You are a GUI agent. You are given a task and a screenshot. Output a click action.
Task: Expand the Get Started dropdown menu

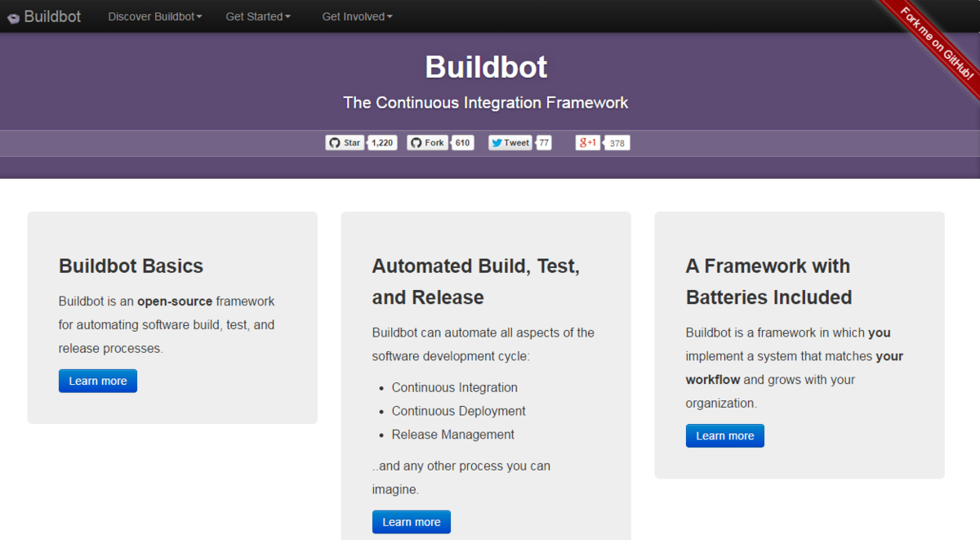point(258,16)
